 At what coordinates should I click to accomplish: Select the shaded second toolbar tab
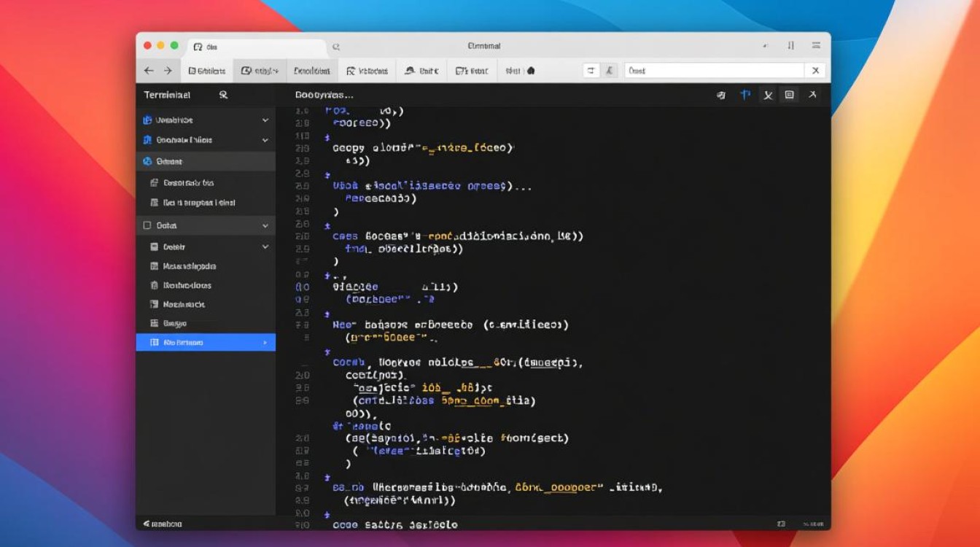(x=260, y=71)
